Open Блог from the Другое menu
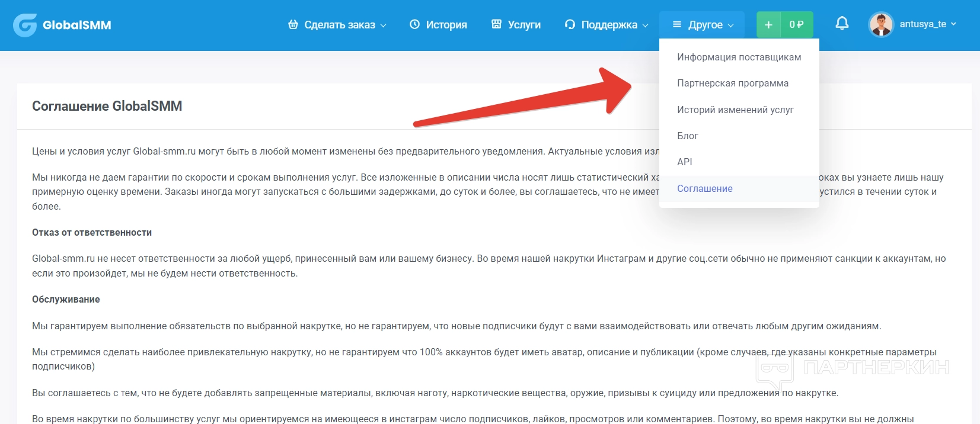980x424 pixels. coord(739,136)
